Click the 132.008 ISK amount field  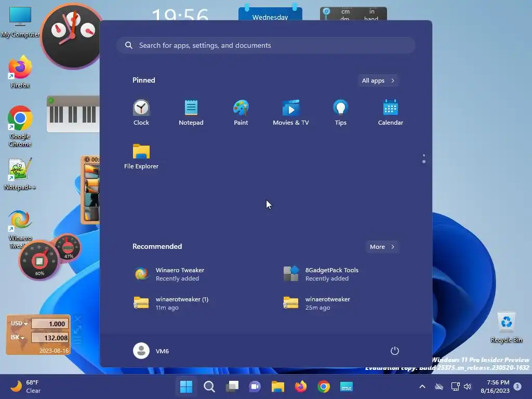click(50, 338)
